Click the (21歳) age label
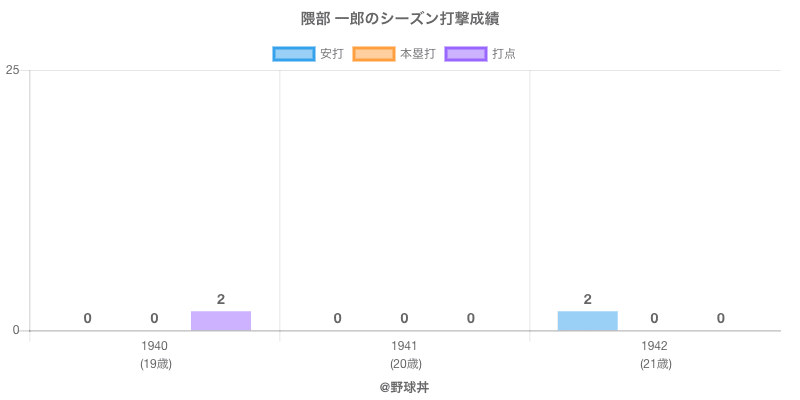The width and height of the screenshot is (800, 400). point(655,364)
